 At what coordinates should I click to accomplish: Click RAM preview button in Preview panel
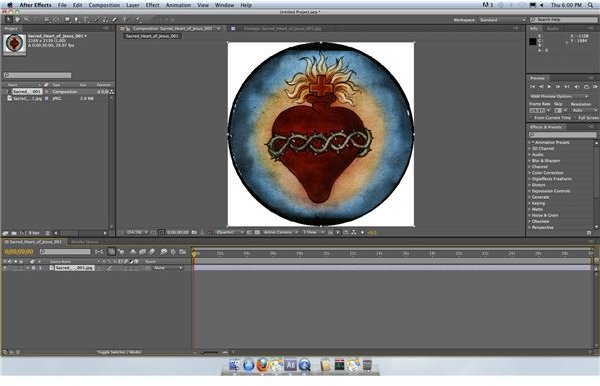click(595, 87)
